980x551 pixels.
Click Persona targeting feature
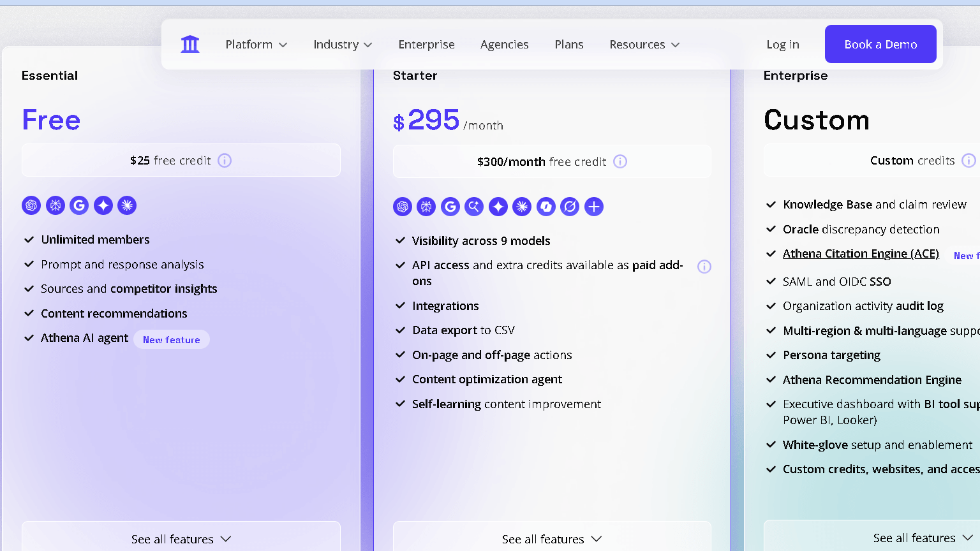tap(831, 355)
